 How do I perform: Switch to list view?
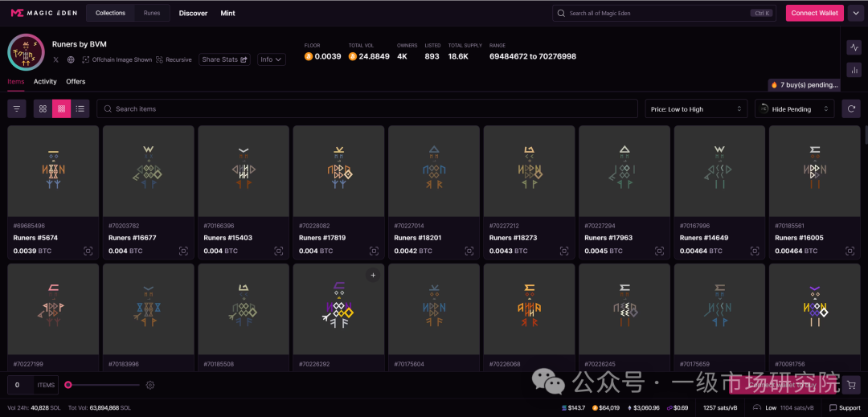coord(80,109)
